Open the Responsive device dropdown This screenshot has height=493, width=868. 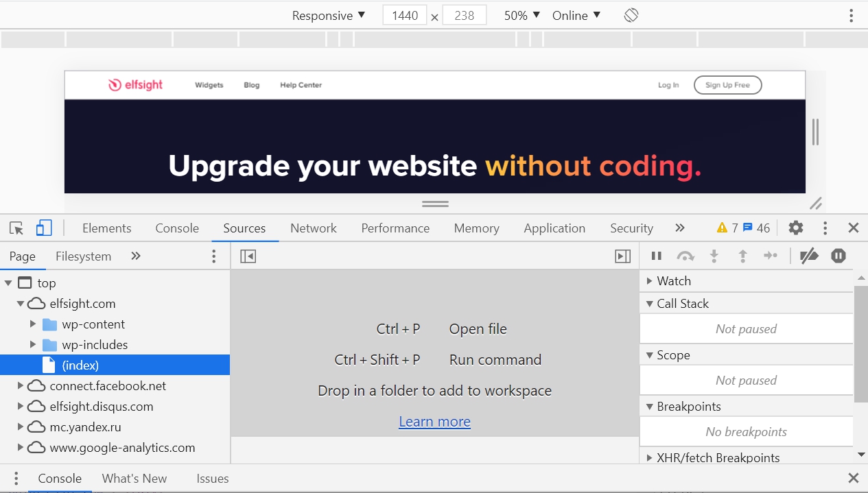327,14
